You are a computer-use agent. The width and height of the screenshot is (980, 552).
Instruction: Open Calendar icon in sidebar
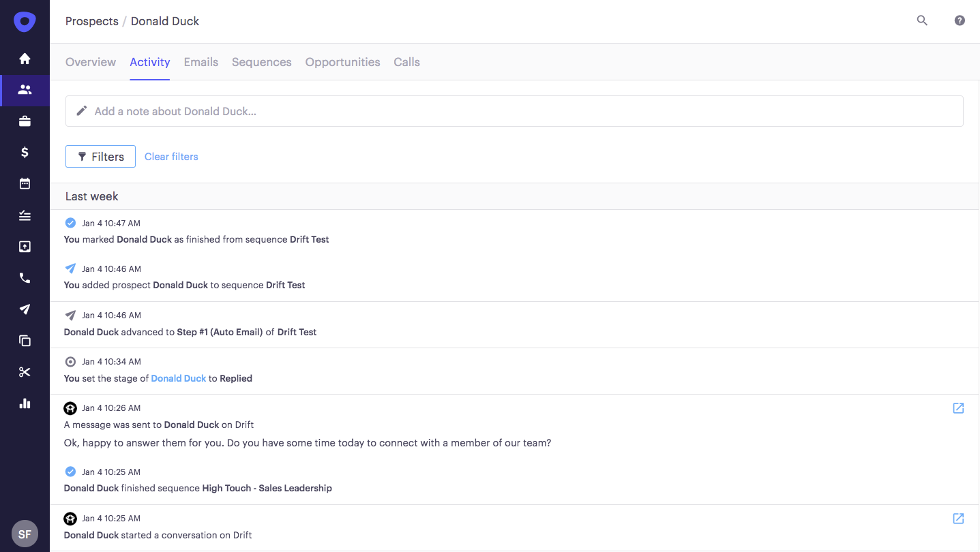tap(25, 183)
